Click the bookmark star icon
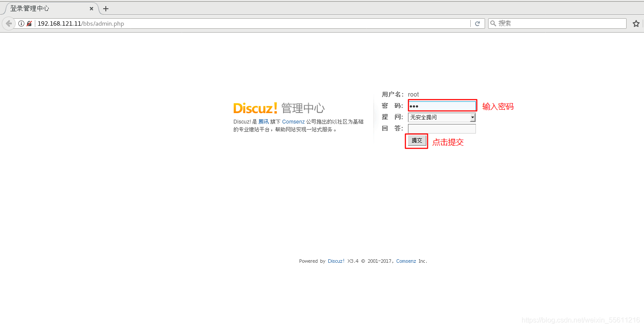The width and height of the screenshot is (644, 328). (636, 23)
